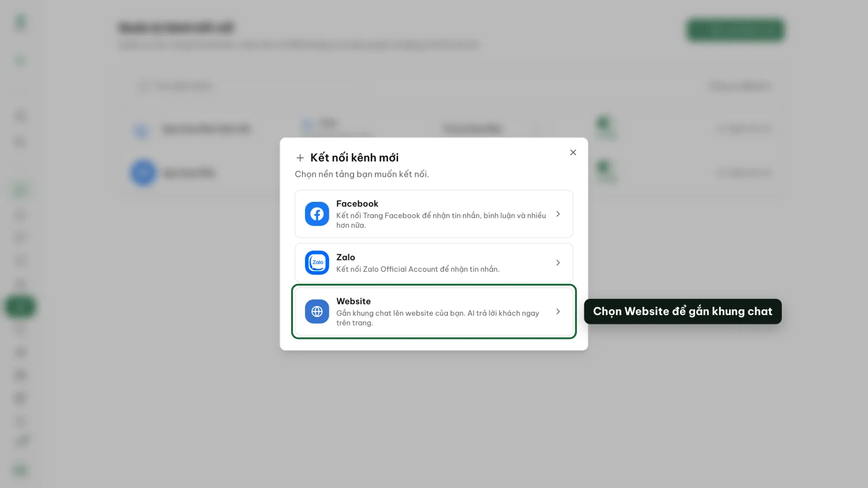Click the Facebook logo icon
This screenshot has width=868, height=488.
pyautogui.click(x=317, y=214)
